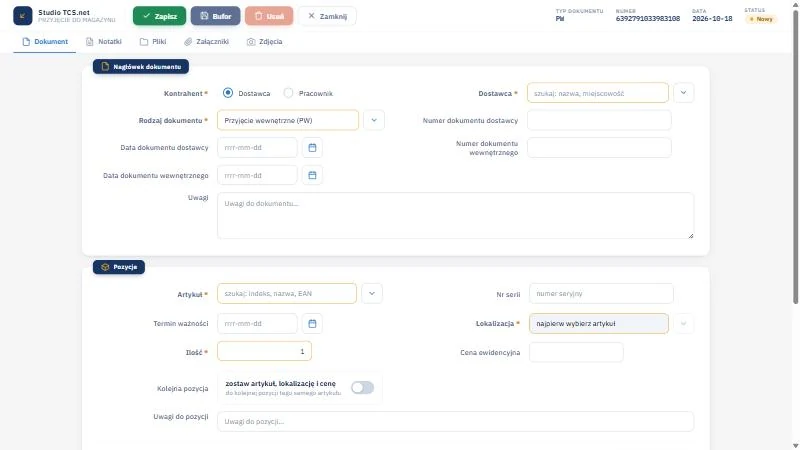Click Numer dokumentu wewnętrznego field
This screenshot has height=450, width=800.
599,147
